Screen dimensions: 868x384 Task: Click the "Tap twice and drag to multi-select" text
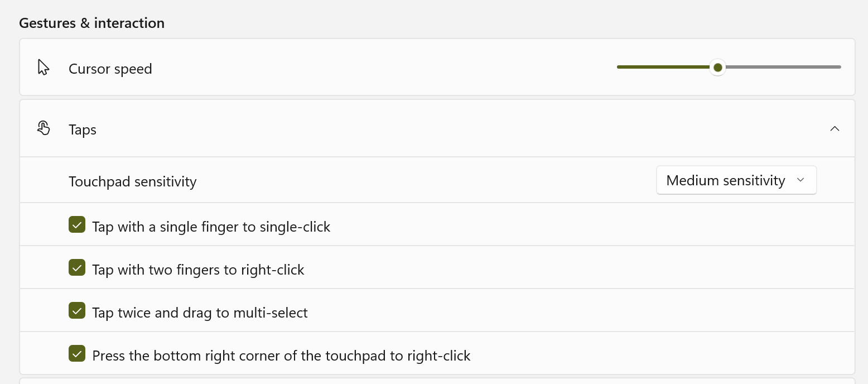(x=200, y=313)
